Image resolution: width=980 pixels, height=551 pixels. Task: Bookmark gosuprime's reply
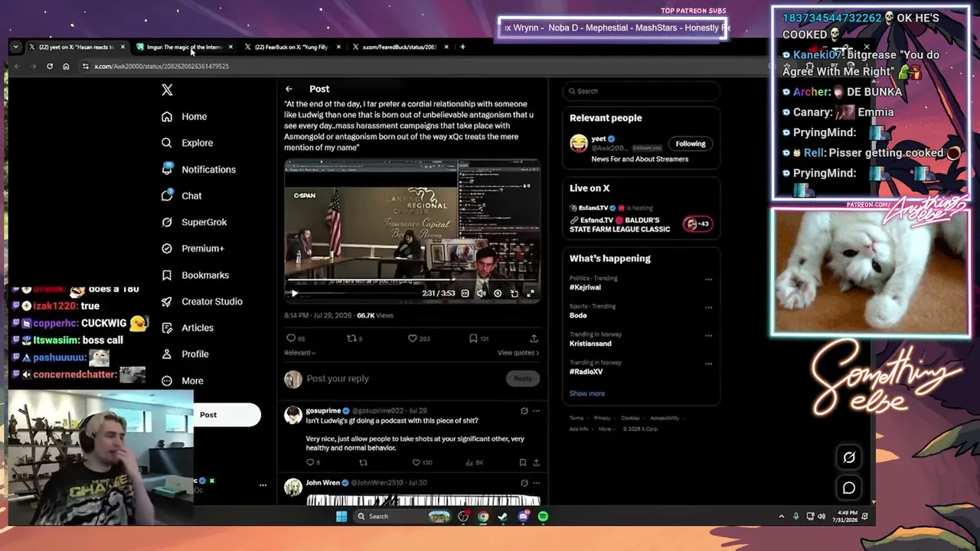pos(522,462)
